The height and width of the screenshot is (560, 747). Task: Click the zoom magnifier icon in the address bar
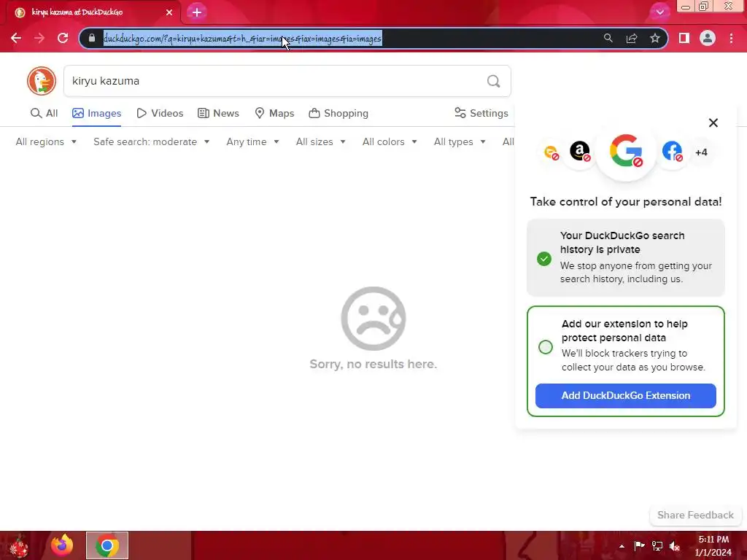point(608,38)
